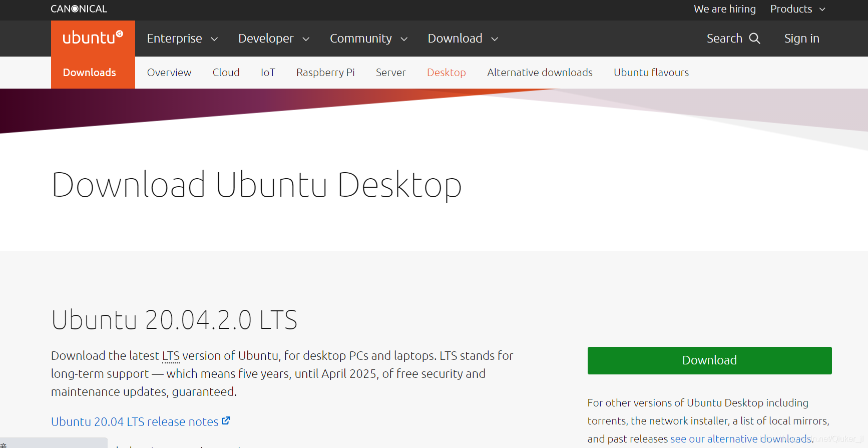Go to the Cloud tab
The height and width of the screenshot is (448, 868).
click(226, 73)
